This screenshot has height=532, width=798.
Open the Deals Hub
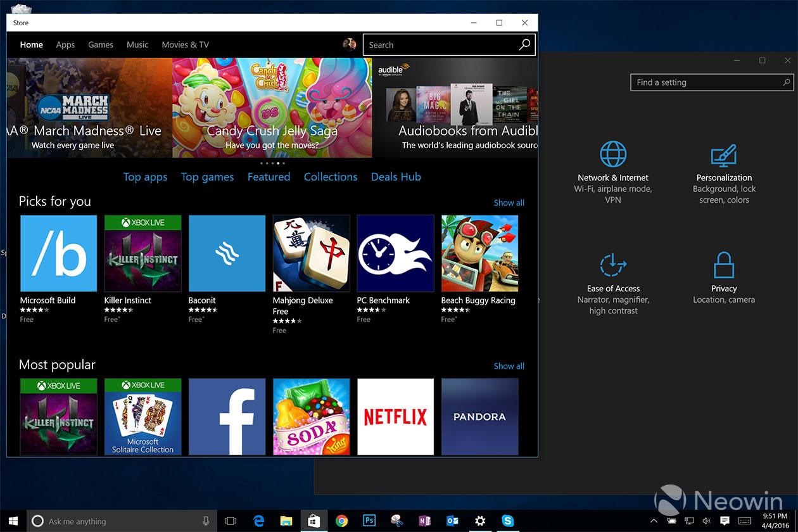click(x=396, y=177)
